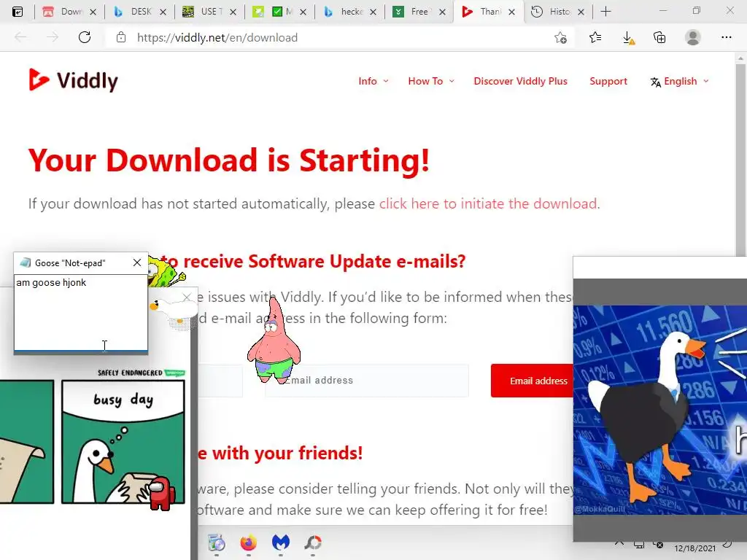Image resolution: width=747 pixels, height=560 pixels.
Task: Close the 'USE T' browser tab
Action: click(x=233, y=12)
